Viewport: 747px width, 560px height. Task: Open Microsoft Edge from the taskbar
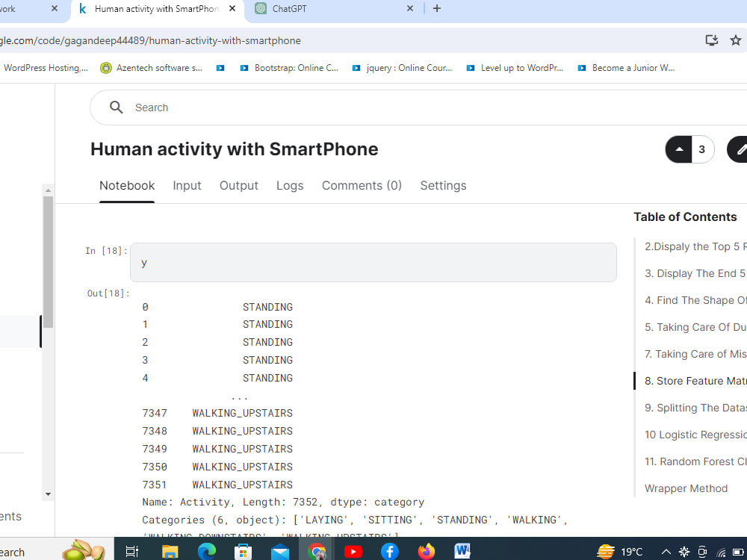207,552
